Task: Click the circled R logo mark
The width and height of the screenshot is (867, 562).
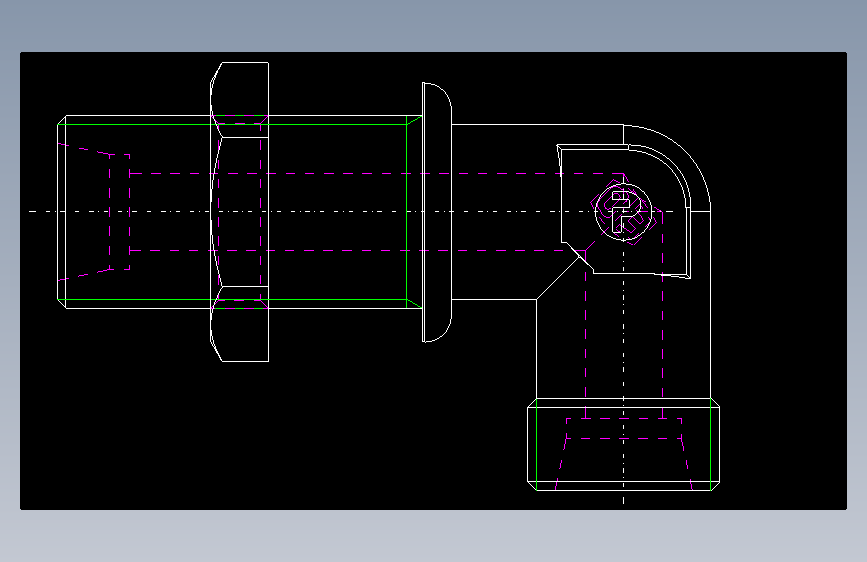Action: tap(623, 212)
